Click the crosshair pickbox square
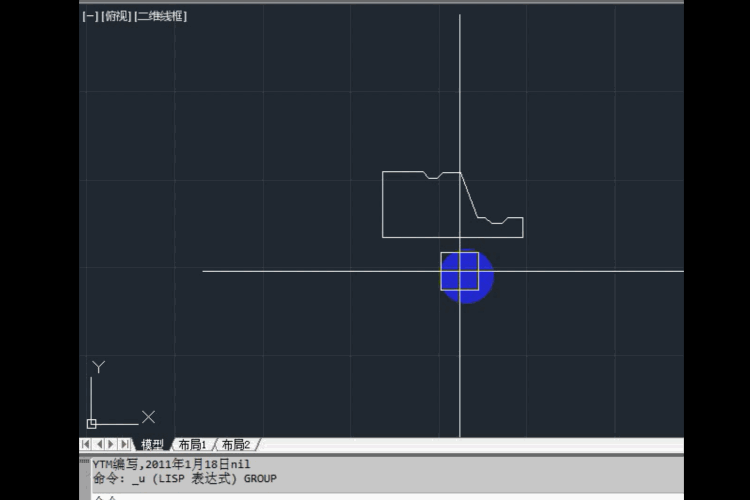 [460, 271]
